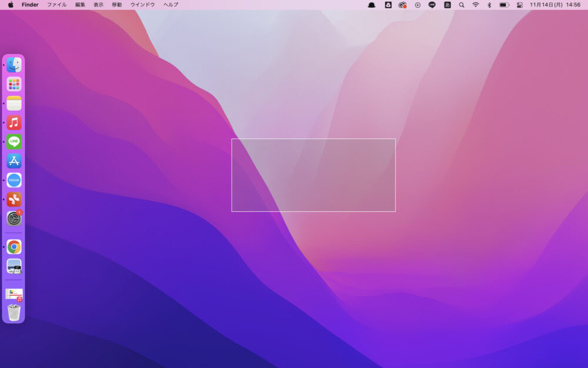This screenshot has height=368, width=588.
Task: Click the date and time 11月14日(月) 14:56
Action: (555, 5)
